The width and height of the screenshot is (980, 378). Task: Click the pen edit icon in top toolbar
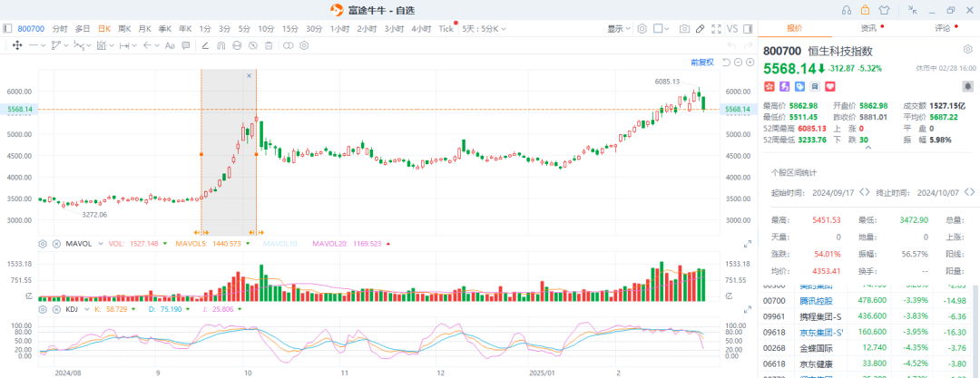coord(701,29)
